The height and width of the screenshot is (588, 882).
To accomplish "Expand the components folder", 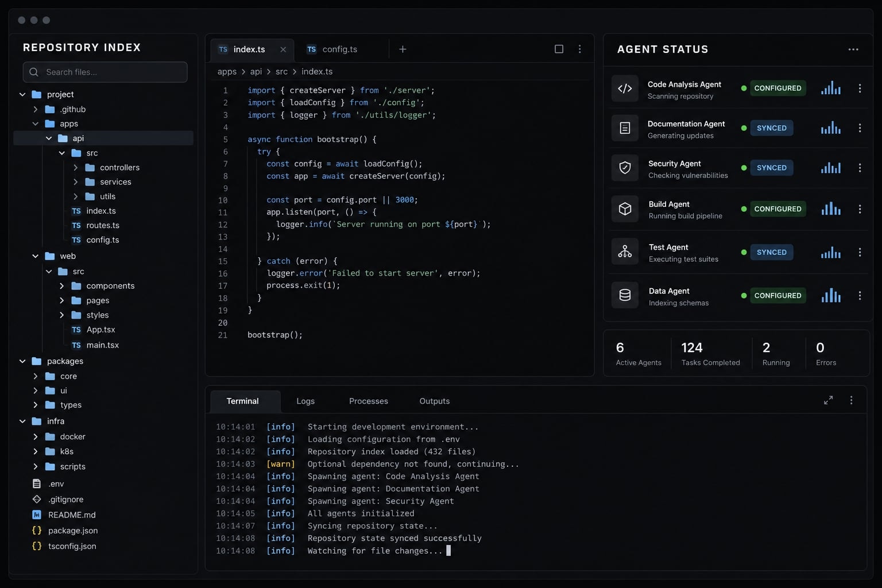I will [x=62, y=285].
